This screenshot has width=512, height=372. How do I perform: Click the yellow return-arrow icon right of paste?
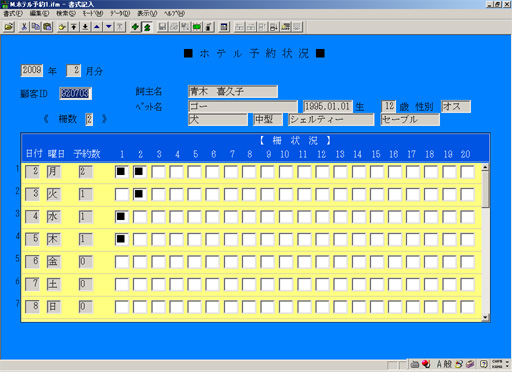pyautogui.click(x=62, y=27)
